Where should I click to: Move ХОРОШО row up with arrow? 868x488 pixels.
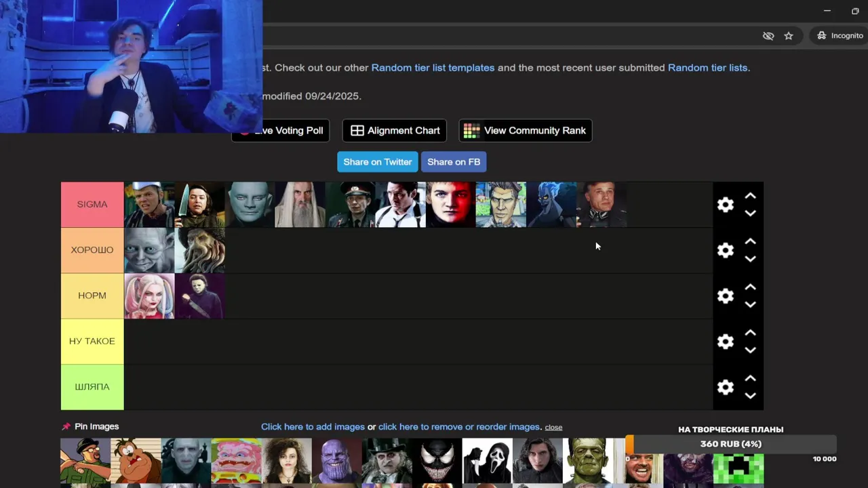coord(750,241)
